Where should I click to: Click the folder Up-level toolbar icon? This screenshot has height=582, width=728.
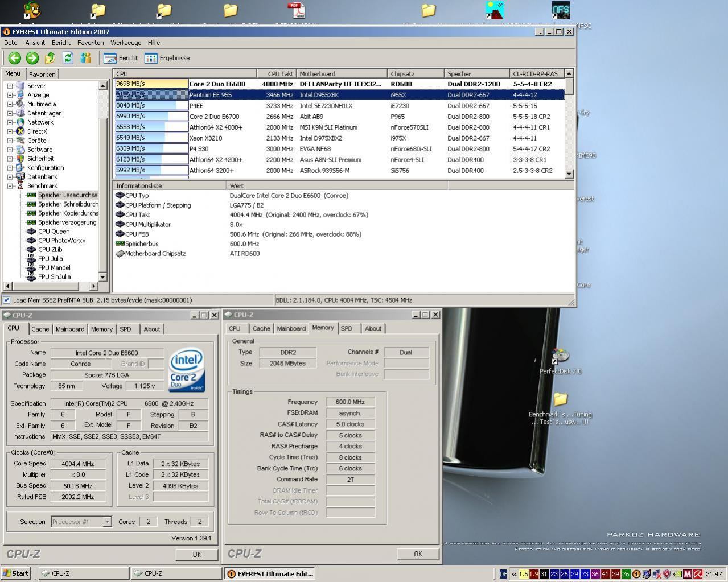tap(50, 57)
